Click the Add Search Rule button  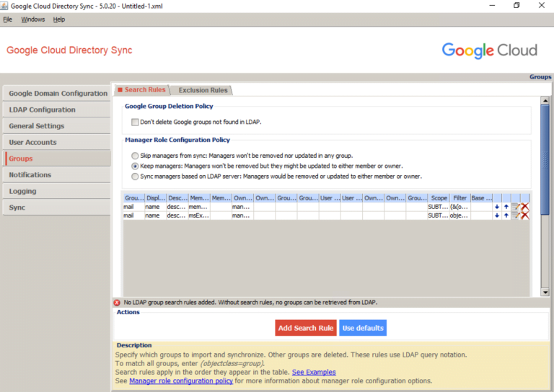click(306, 328)
